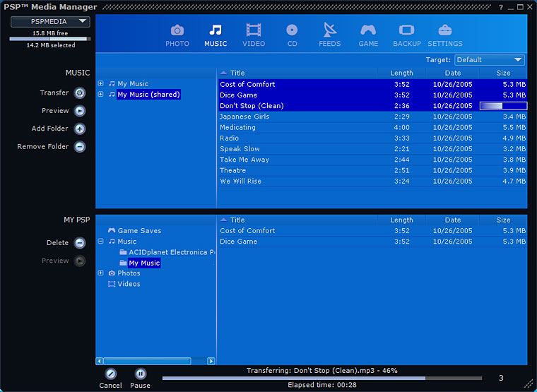The image size is (537, 392).
Task: Sort the upper list by Length column
Action: [x=401, y=73]
